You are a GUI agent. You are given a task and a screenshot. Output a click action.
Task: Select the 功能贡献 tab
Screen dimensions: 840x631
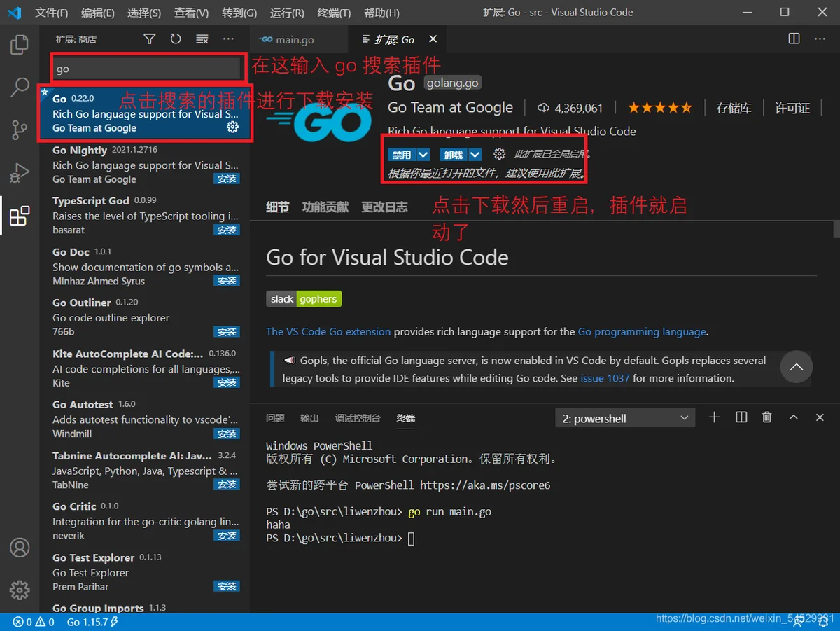pyautogui.click(x=325, y=207)
